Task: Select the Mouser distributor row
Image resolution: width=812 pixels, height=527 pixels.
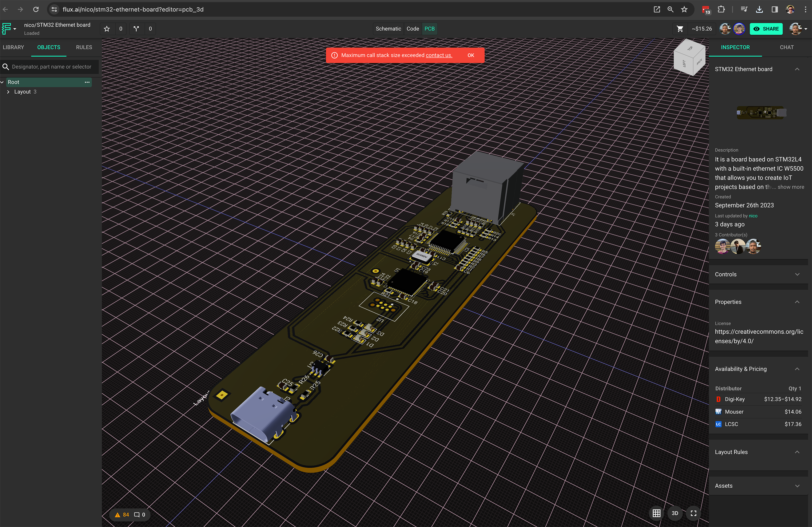Action: point(758,412)
